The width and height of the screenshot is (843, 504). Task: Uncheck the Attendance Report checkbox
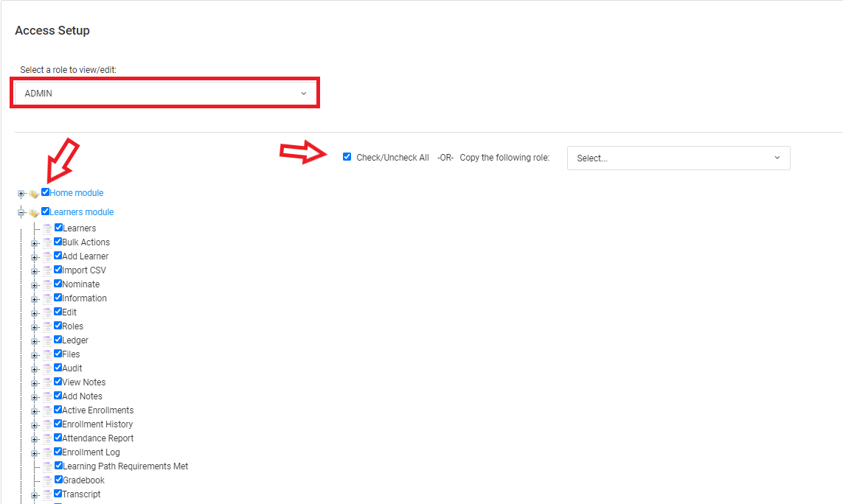(58, 438)
